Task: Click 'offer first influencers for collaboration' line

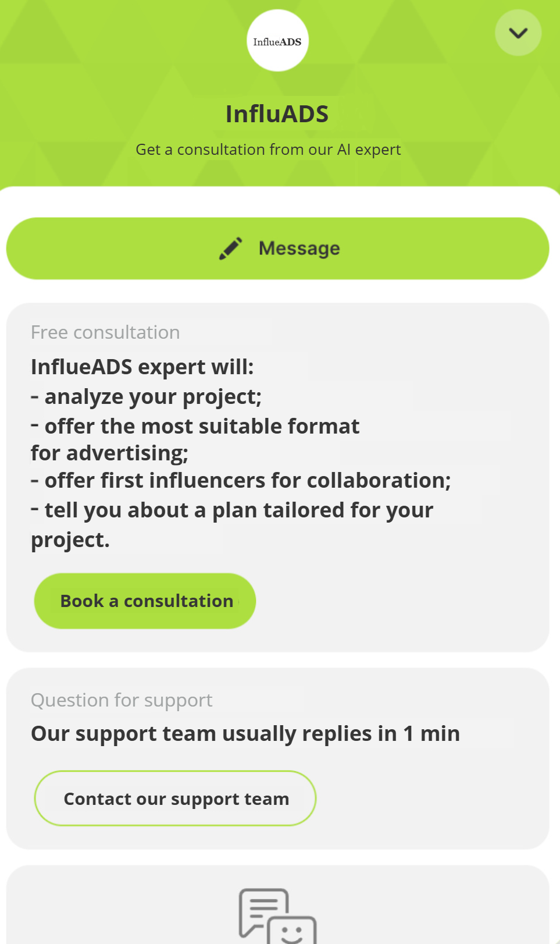Action: 247,481
